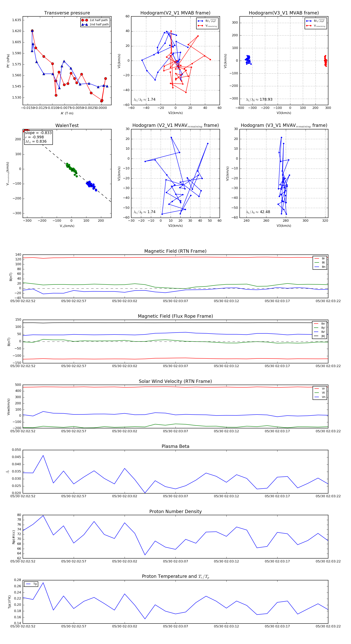351x644 pixels.
Task: Click the 'Proton Temperature and Te/Tp' title
Action: (175, 576)
